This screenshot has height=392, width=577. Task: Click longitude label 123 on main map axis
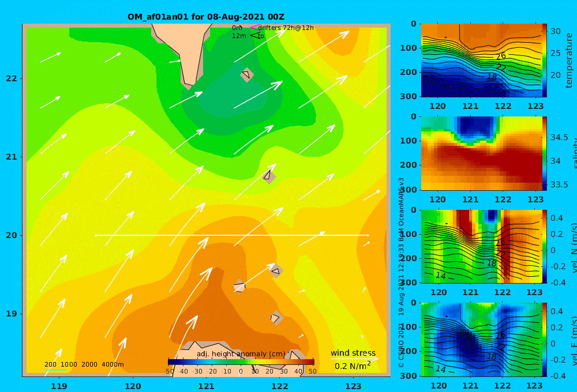(354, 386)
